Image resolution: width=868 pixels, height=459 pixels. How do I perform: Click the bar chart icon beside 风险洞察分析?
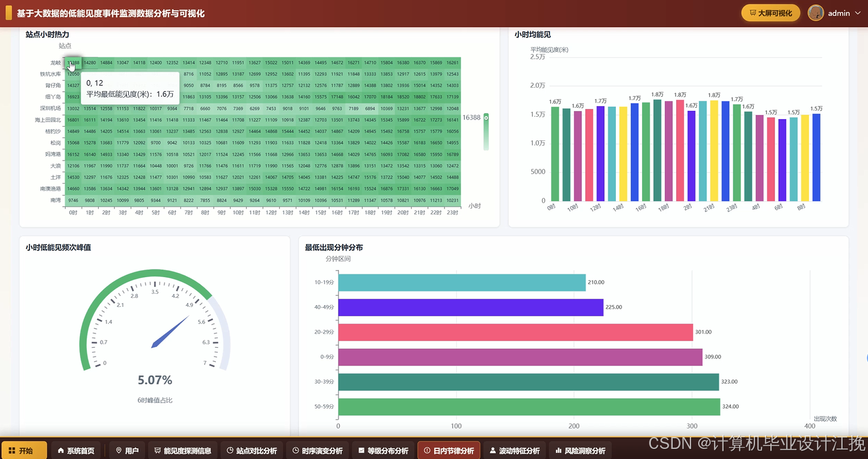pyautogui.click(x=559, y=451)
